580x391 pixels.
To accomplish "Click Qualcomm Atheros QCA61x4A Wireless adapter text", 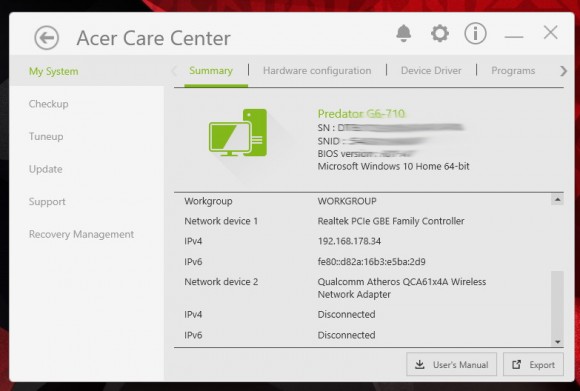I will pyautogui.click(x=402, y=288).
